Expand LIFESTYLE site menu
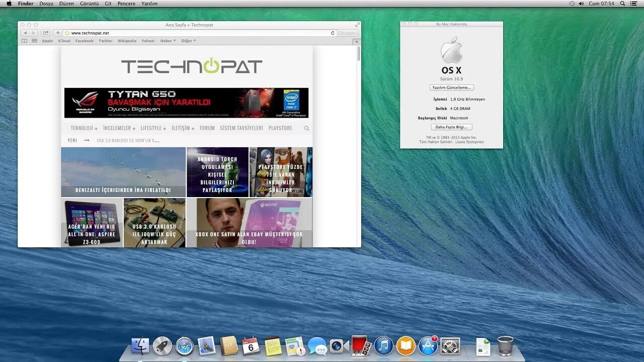The height and width of the screenshot is (362, 644). (x=153, y=128)
